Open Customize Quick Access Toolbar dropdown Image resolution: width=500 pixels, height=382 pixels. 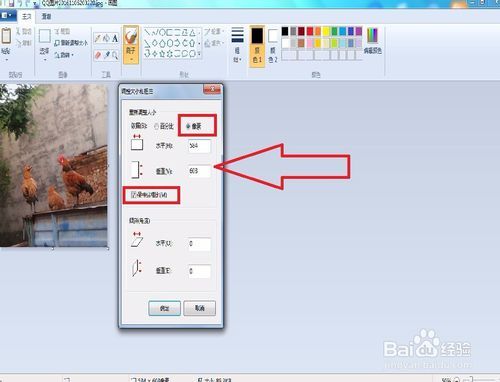click(35, 4)
